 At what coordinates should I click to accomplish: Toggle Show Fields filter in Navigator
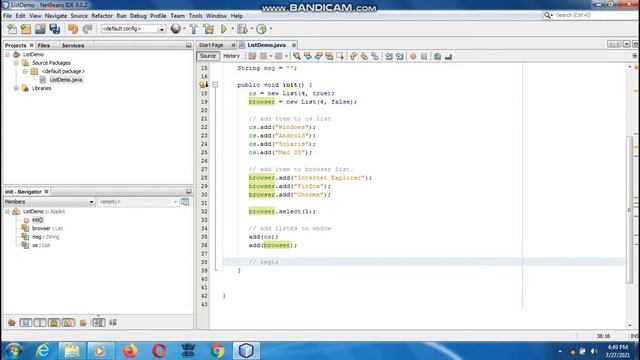pos(26,323)
